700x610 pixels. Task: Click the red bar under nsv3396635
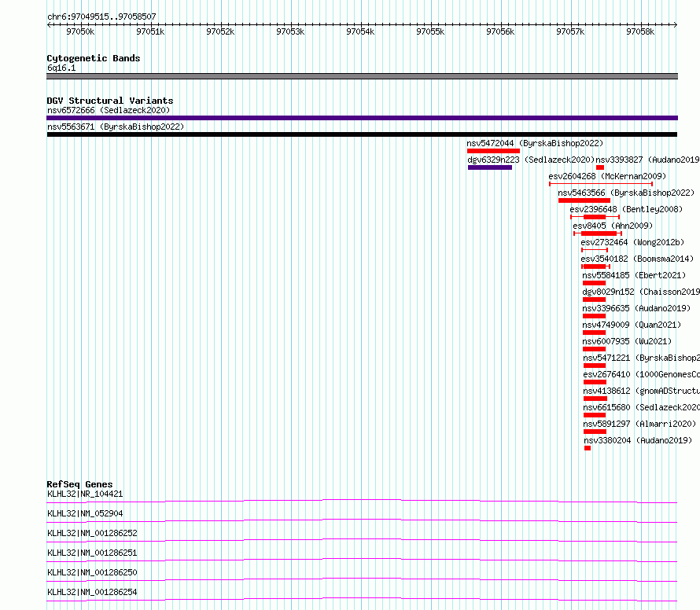pyautogui.click(x=594, y=316)
